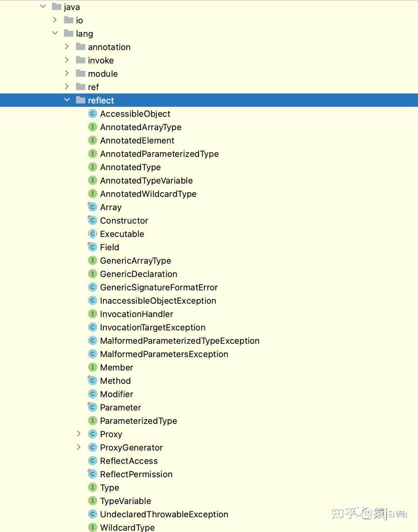Expand the io package folder
The image size is (418, 532).
[x=55, y=20]
